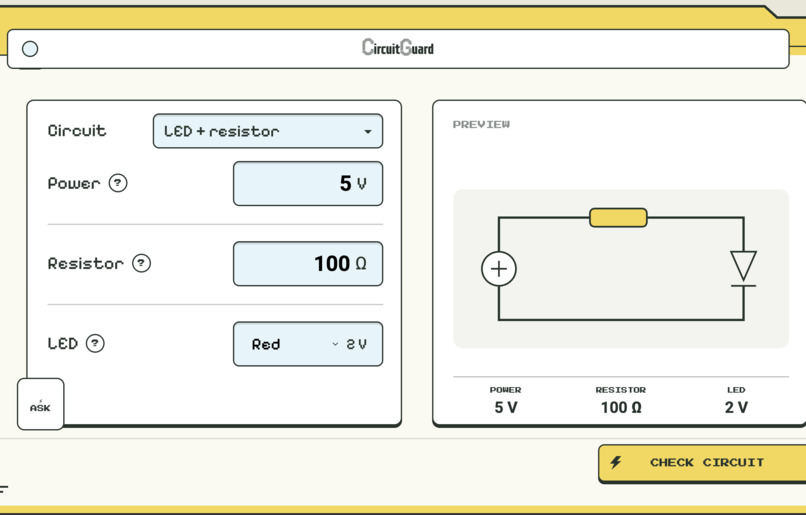The width and height of the screenshot is (806, 515).
Task: Open the Circuit dropdown showing LED + resistor
Action: coord(268,131)
